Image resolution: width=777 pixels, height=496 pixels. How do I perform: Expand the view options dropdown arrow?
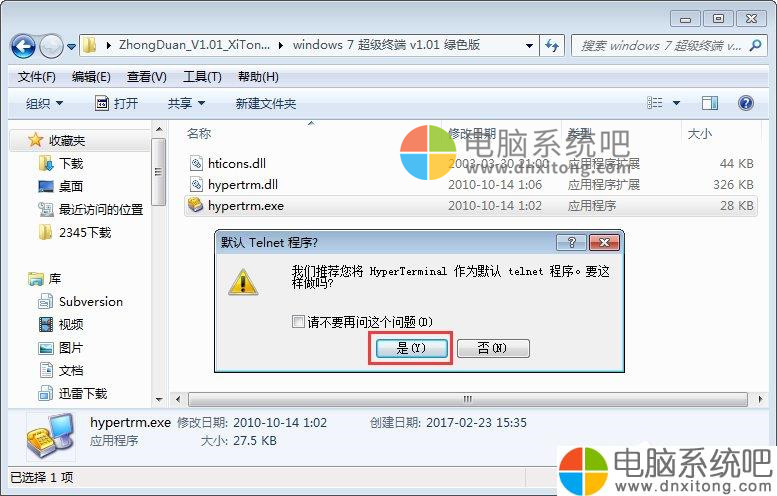coord(676,103)
